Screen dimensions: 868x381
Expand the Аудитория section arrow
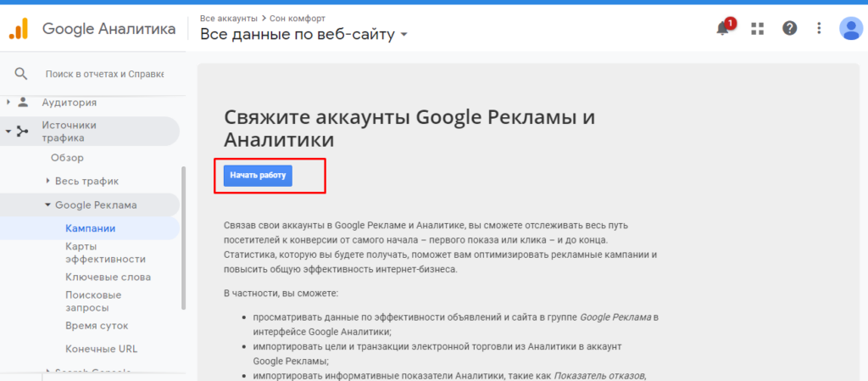8,102
